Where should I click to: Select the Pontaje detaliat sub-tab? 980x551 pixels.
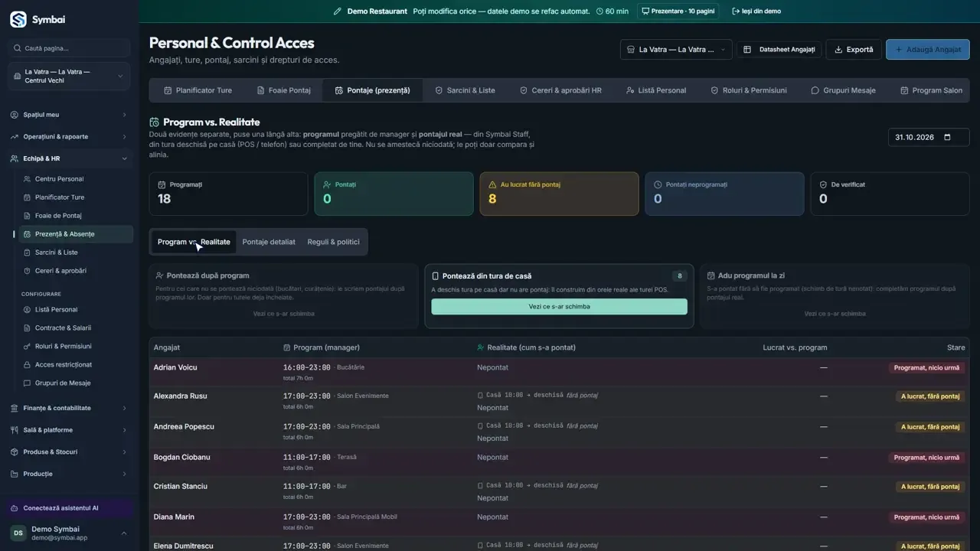(269, 242)
